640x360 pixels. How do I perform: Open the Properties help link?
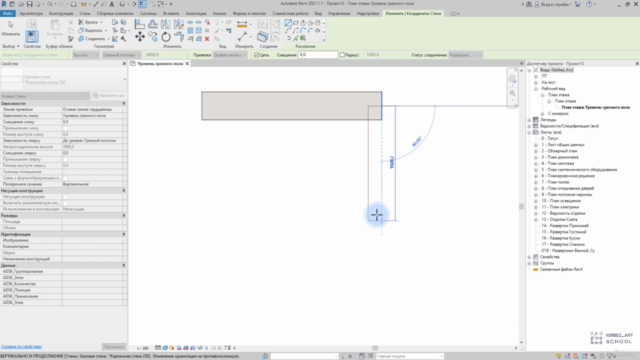(21, 347)
